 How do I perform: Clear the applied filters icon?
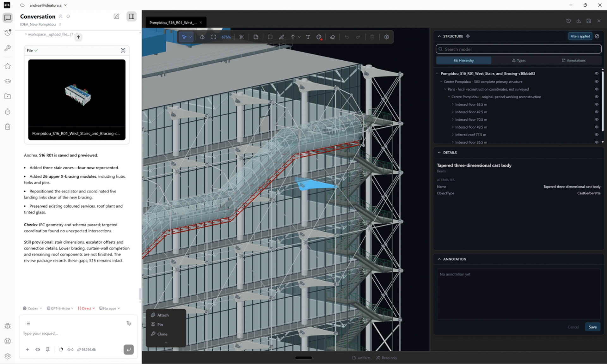[x=597, y=36]
